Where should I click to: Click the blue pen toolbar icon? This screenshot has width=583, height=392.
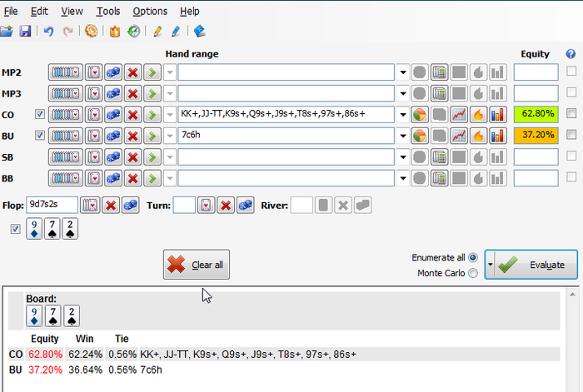pyautogui.click(x=176, y=32)
